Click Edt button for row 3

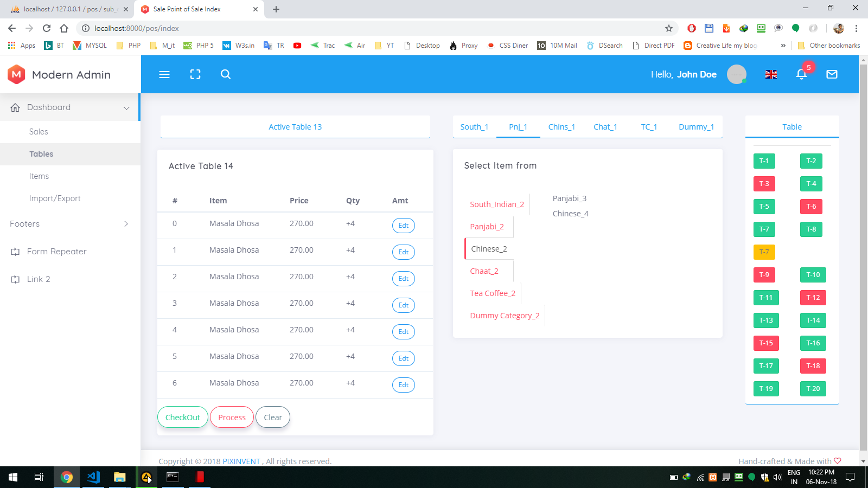pyautogui.click(x=403, y=305)
